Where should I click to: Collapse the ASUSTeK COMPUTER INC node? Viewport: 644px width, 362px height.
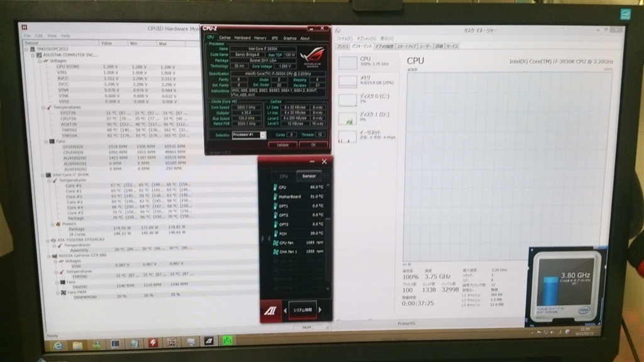(x=33, y=55)
